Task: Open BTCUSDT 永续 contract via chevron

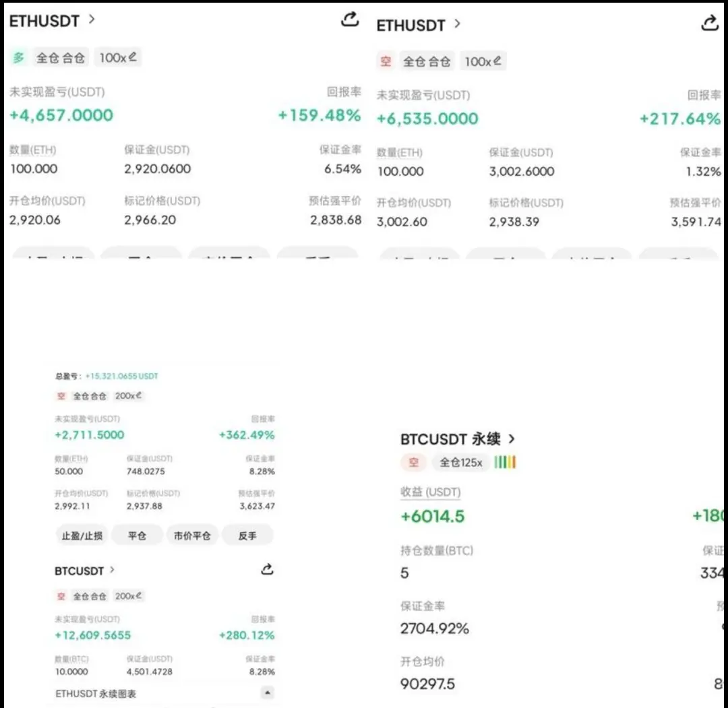Action: (x=512, y=439)
